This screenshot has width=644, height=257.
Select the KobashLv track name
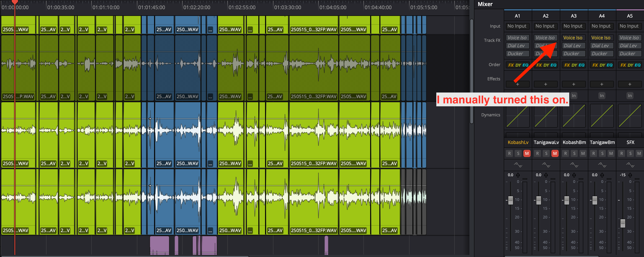[518, 142]
